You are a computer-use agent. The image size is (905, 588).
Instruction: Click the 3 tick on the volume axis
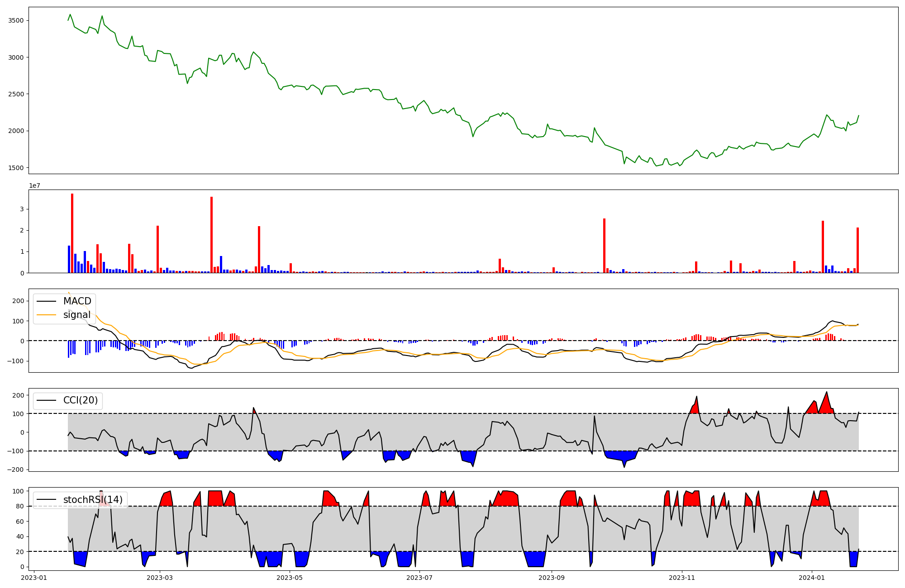[22, 209]
